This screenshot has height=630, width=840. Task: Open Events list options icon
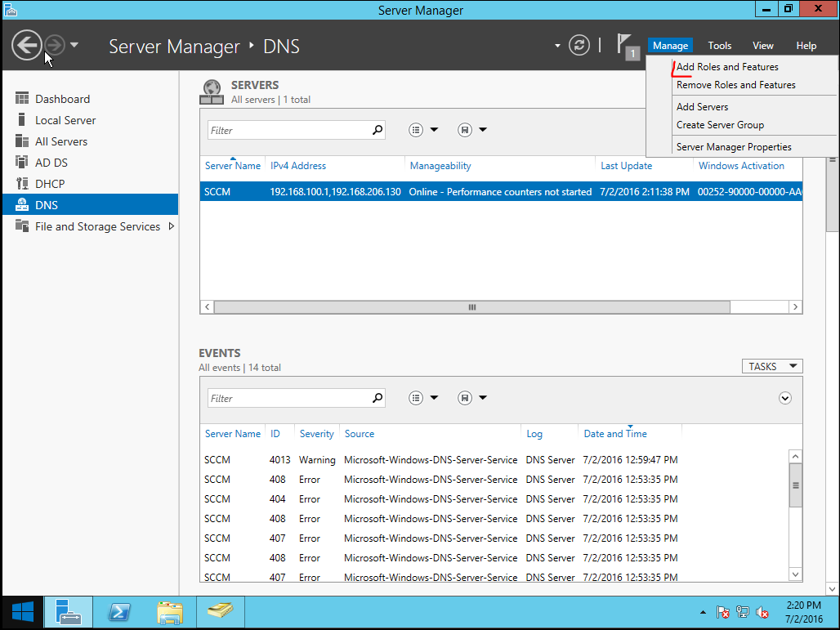click(x=416, y=398)
